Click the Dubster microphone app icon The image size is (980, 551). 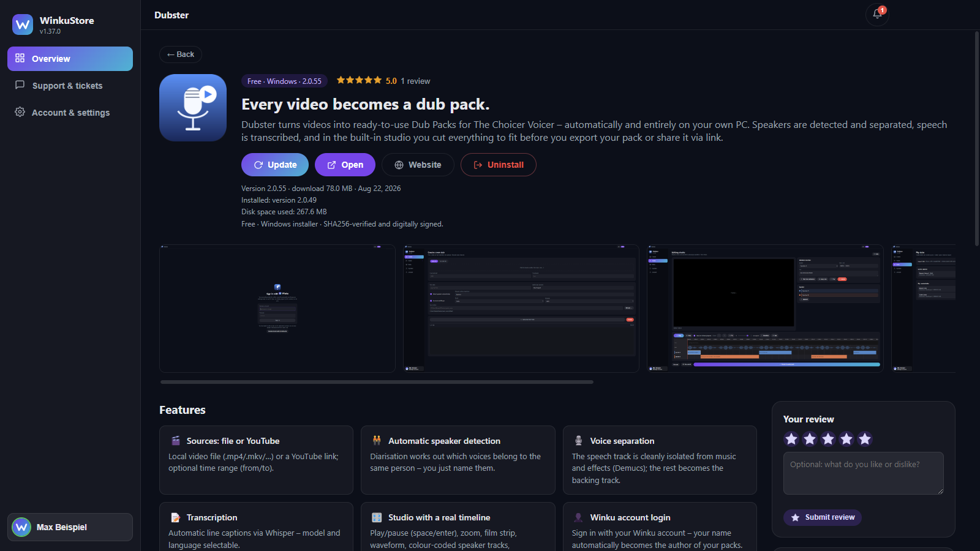pyautogui.click(x=193, y=108)
